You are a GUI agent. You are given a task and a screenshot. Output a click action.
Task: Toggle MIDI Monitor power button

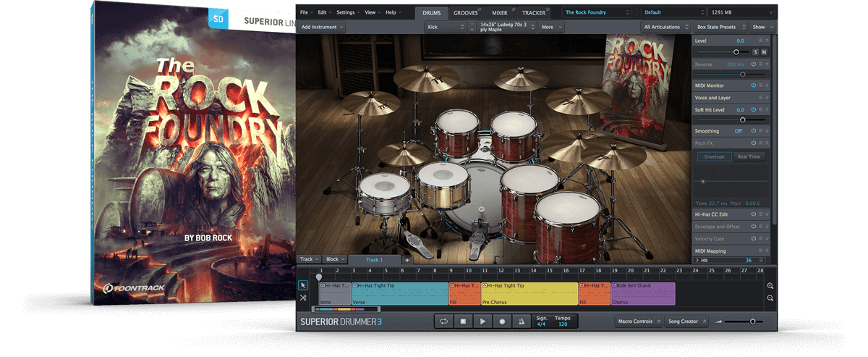[754, 85]
